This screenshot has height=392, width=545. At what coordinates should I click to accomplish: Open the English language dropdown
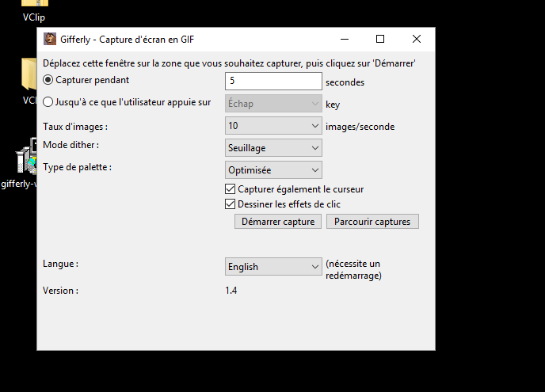pyautogui.click(x=273, y=267)
